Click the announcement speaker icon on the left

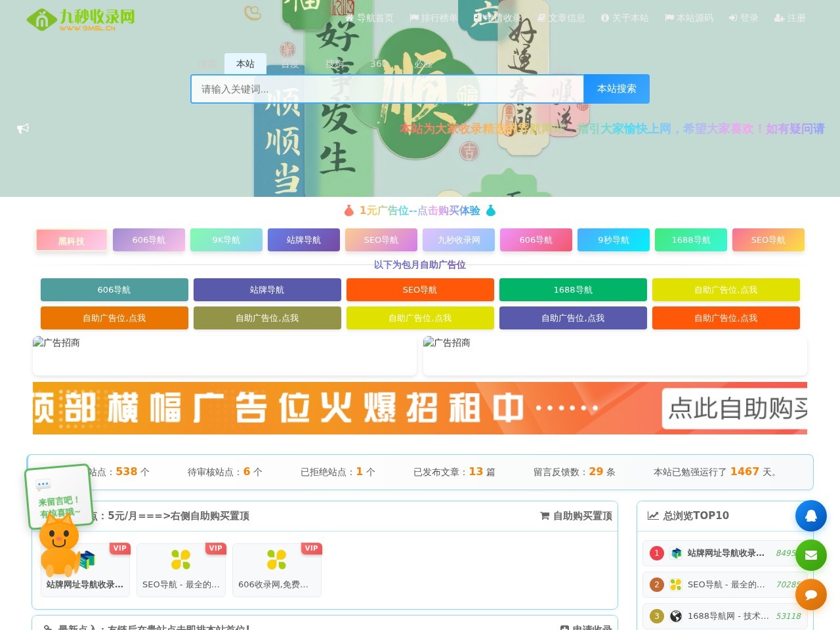tap(23, 128)
